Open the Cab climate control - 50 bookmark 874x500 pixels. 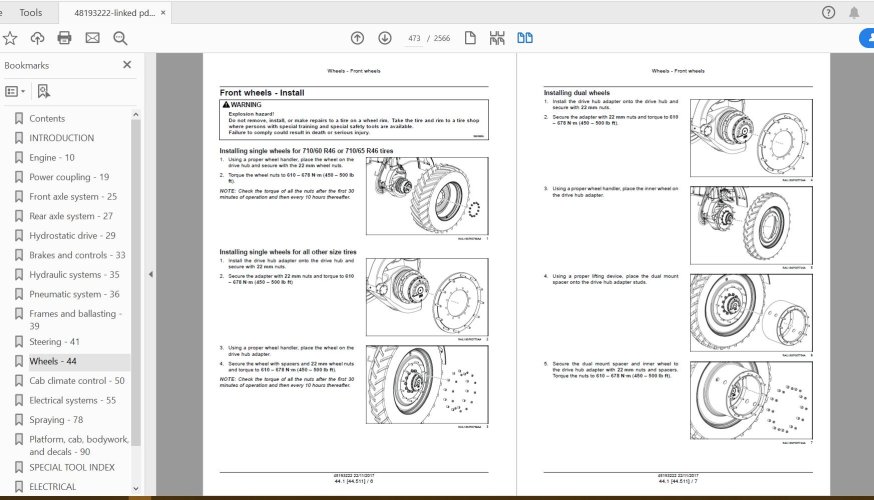coord(77,380)
